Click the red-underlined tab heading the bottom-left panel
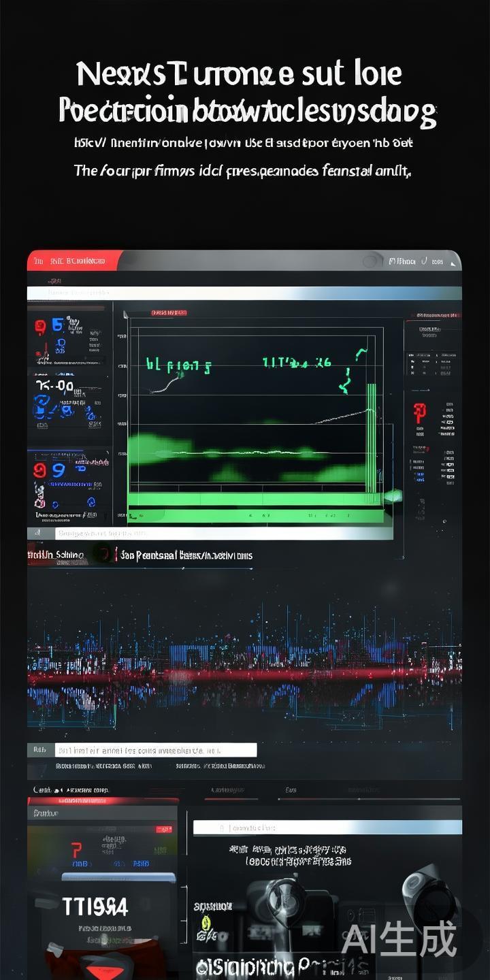The image size is (490, 980). (102, 802)
